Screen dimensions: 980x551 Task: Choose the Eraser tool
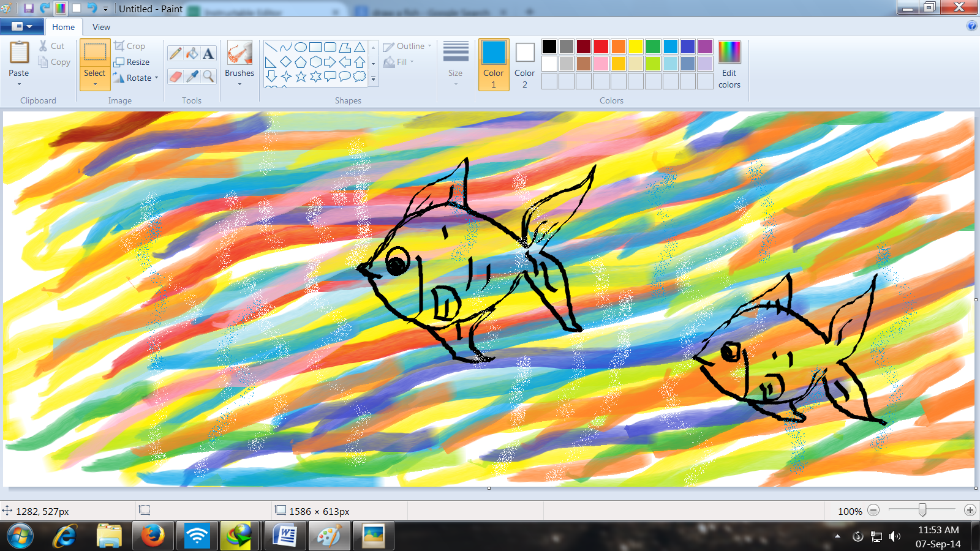point(175,77)
